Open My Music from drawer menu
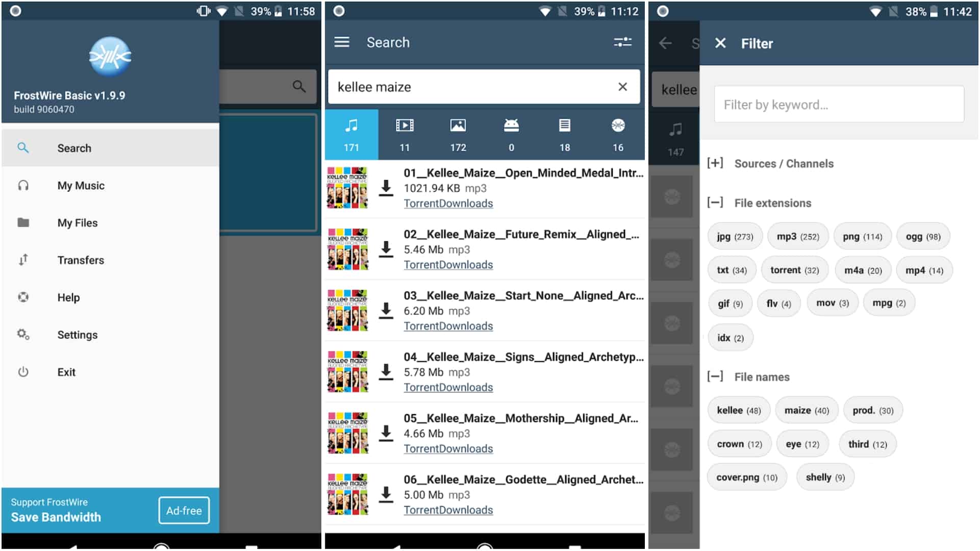 coord(81,186)
